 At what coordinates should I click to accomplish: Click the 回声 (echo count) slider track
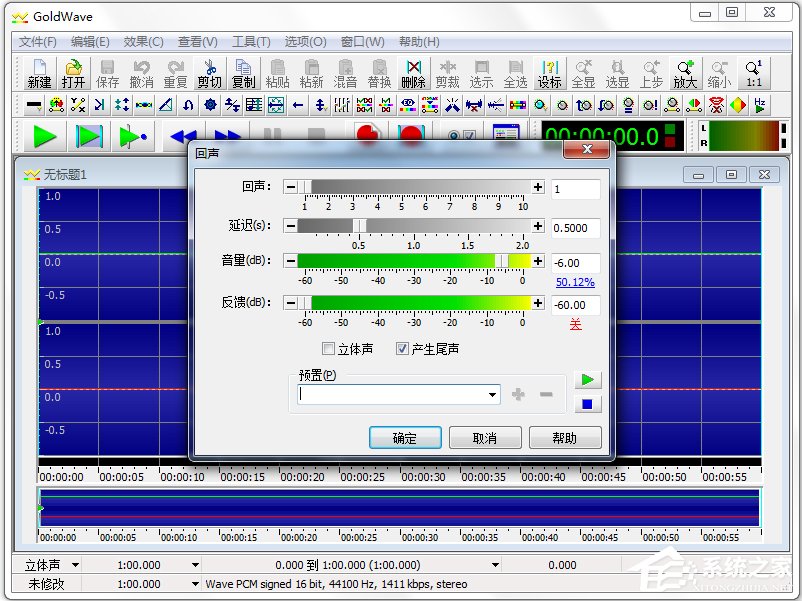(414, 187)
